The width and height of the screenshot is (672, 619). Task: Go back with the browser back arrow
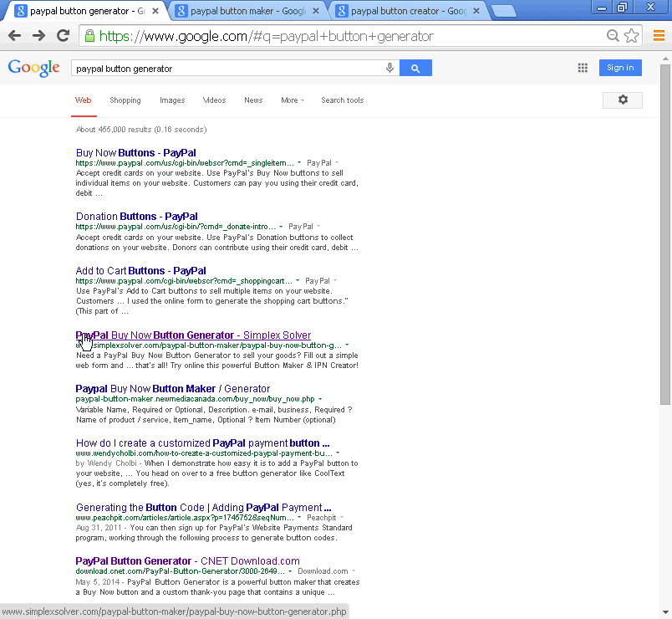tap(14, 36)
